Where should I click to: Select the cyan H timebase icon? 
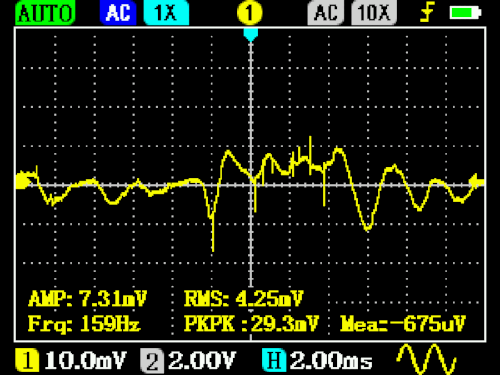[x=274, y=360]
